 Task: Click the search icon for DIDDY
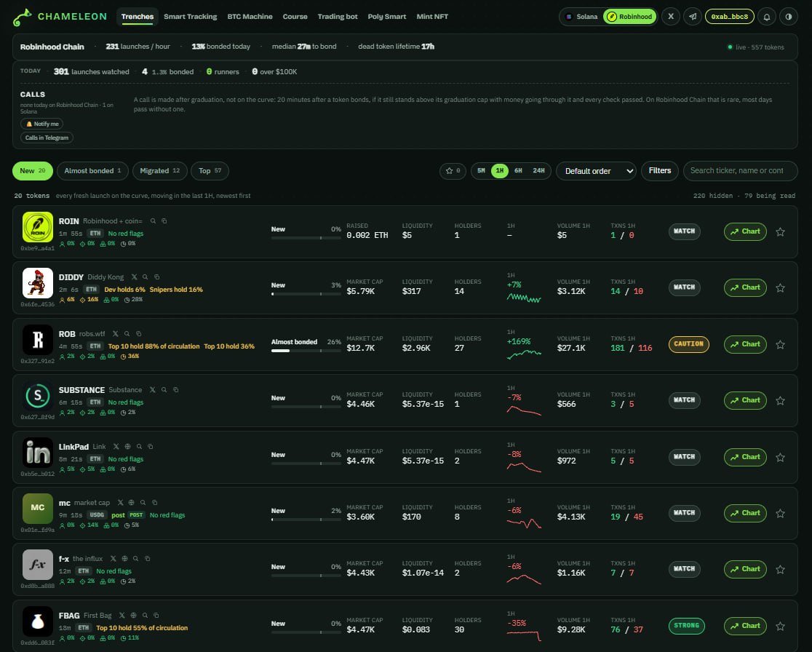145,277
